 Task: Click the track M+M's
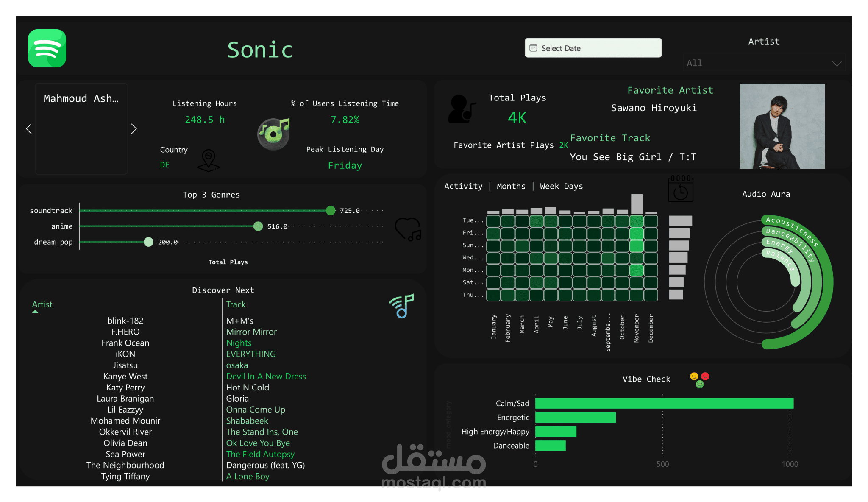point(240,321)
